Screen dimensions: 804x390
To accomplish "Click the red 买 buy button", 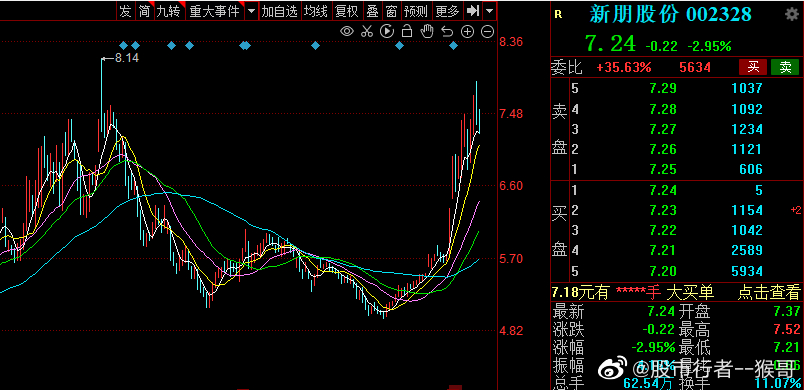I will point(753,67).
